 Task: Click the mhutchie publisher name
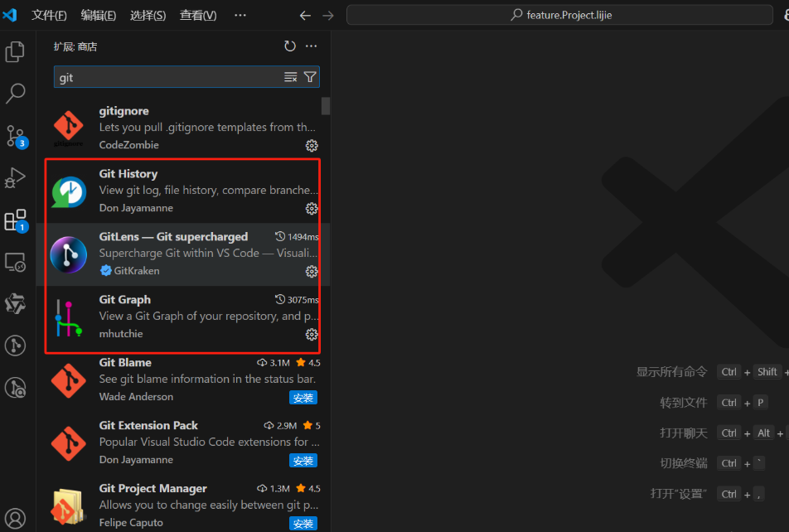(121, 334)
